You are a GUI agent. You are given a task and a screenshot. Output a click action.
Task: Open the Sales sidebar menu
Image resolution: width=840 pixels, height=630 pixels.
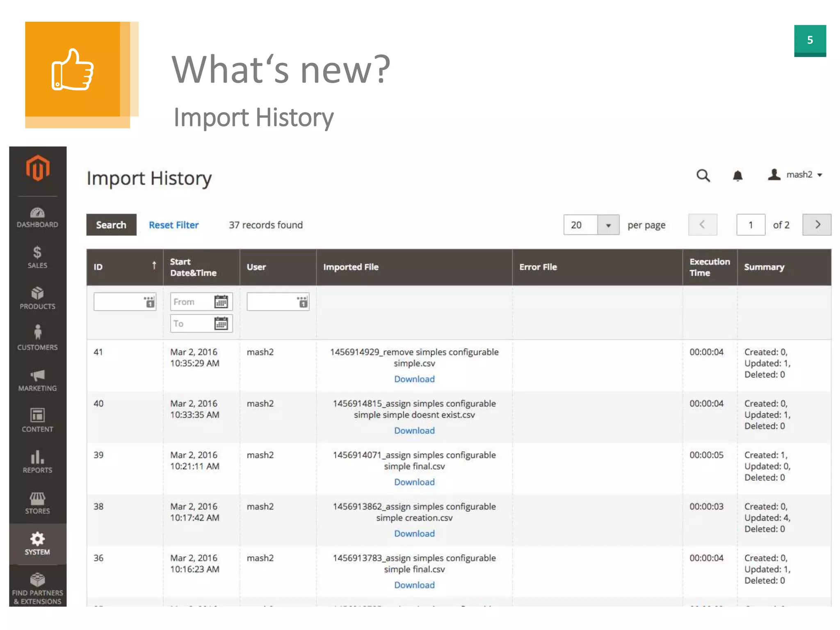click(x=37, y=258)
